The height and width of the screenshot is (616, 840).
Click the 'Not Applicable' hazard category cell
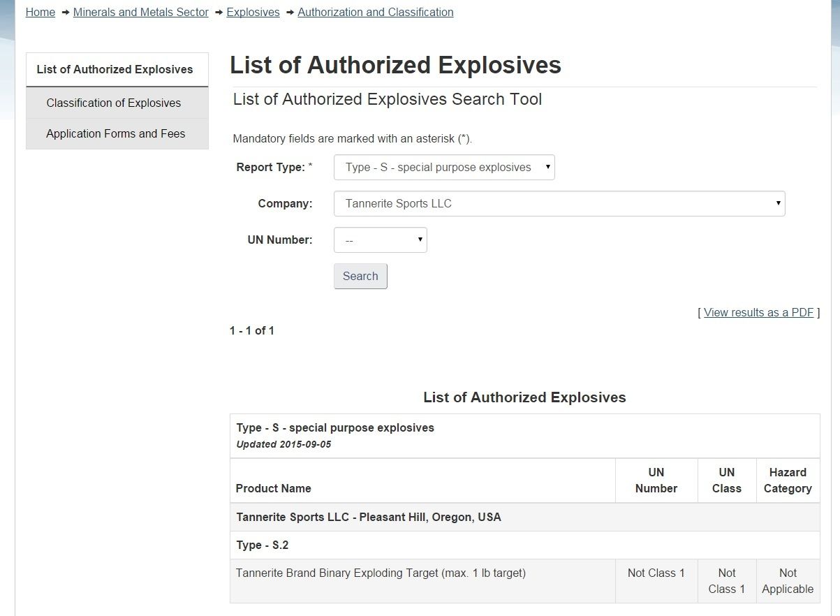pos(788,581)
